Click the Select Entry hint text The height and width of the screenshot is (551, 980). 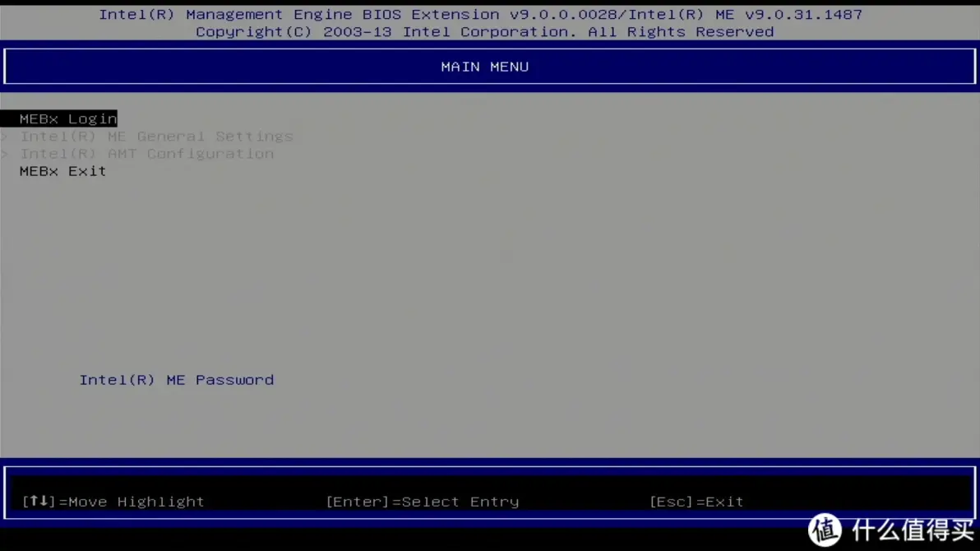tap(457, 502)
